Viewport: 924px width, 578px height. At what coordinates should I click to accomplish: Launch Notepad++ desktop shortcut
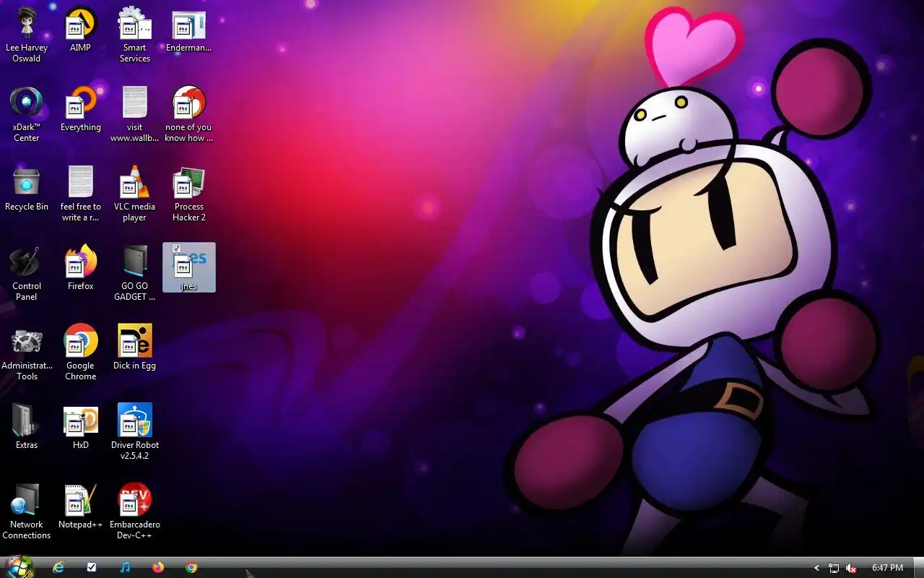pyautogui.click(x=80, y=506)
